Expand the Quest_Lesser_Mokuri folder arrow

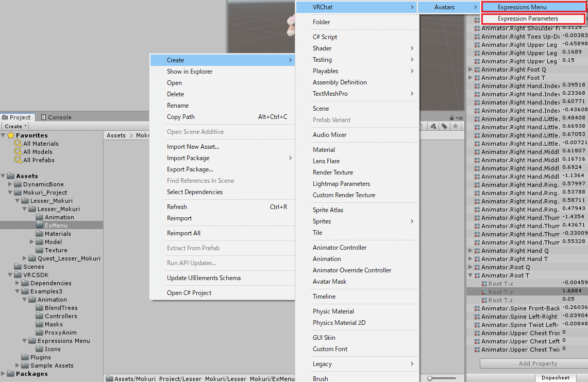[x=25, y=258]
